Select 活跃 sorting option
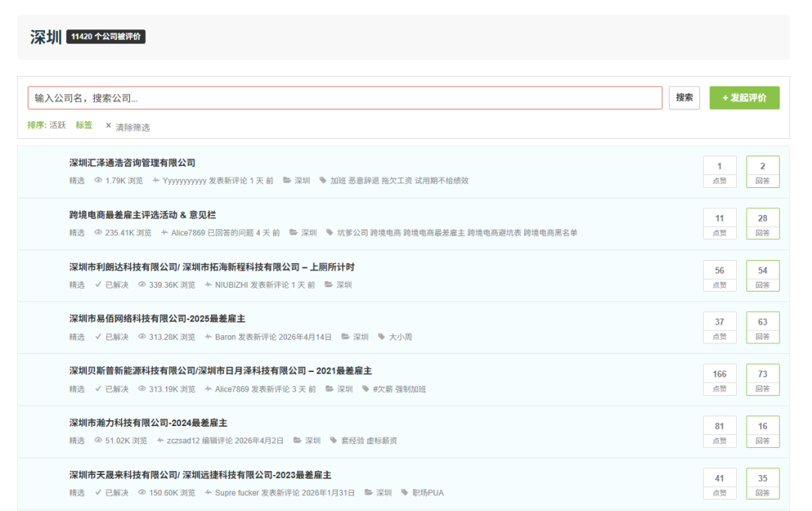 pos(56,125)
